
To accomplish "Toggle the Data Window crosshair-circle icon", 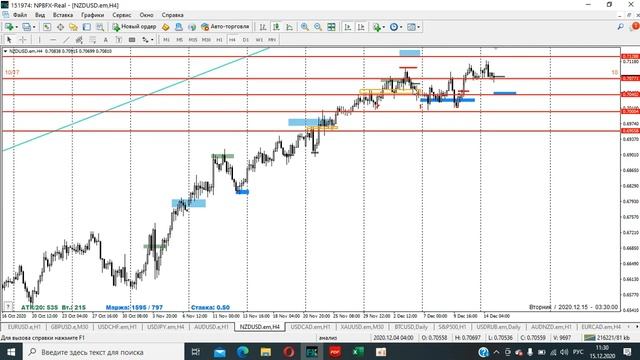I will click(60, 27).
